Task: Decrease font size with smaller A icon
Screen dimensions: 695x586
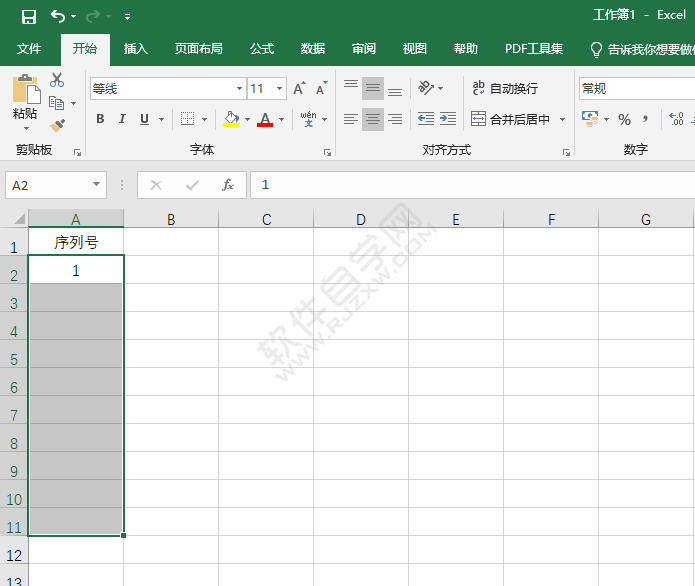Action: [x=322, y=89]
